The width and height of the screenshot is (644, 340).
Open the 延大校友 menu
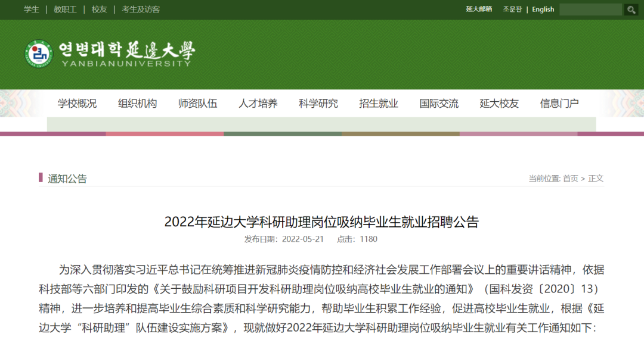click(x=499, y=104)
